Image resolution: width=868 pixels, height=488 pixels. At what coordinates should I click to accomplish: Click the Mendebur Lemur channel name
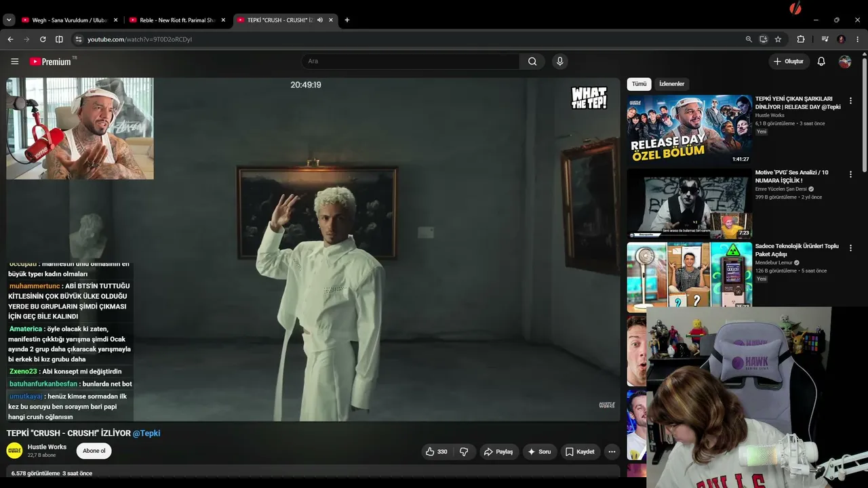click(x=774, y=262)
